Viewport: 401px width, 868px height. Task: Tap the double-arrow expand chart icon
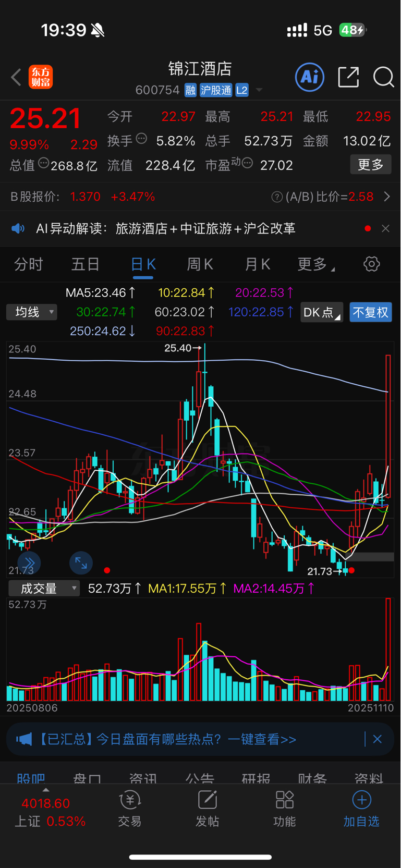[x=29, y=563]
